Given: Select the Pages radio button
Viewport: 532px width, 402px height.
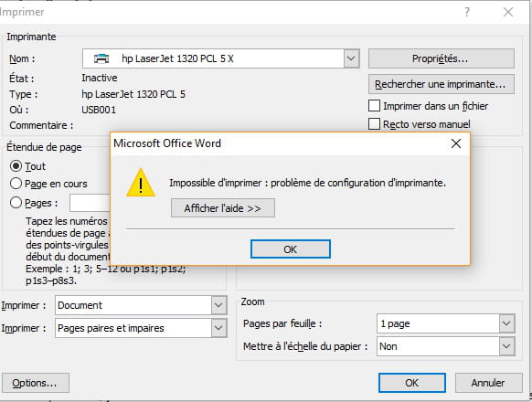Looking at the screenshot, I should (x=16, y=203).
